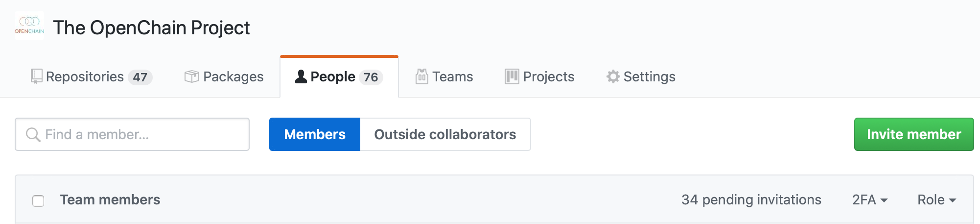Click the search magnifier icon
Screen dimensions: 980x224
[x=33, y=135]
